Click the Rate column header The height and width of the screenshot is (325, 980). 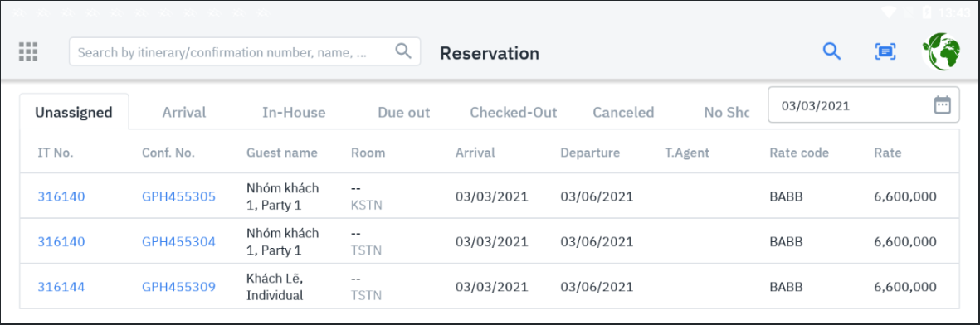click(888, 153)
